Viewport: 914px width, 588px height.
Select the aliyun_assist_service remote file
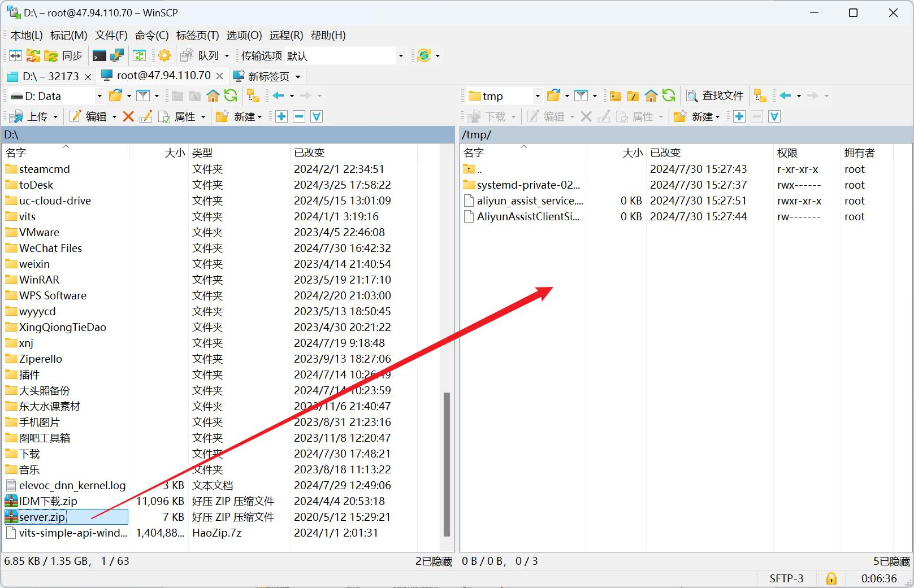(523, 201)
